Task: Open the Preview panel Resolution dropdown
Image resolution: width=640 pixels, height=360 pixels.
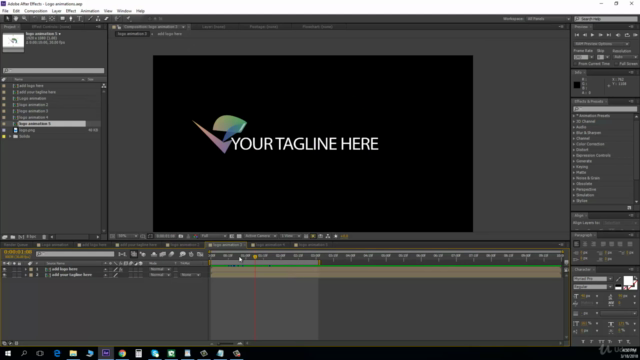Action: pos(625,57)
